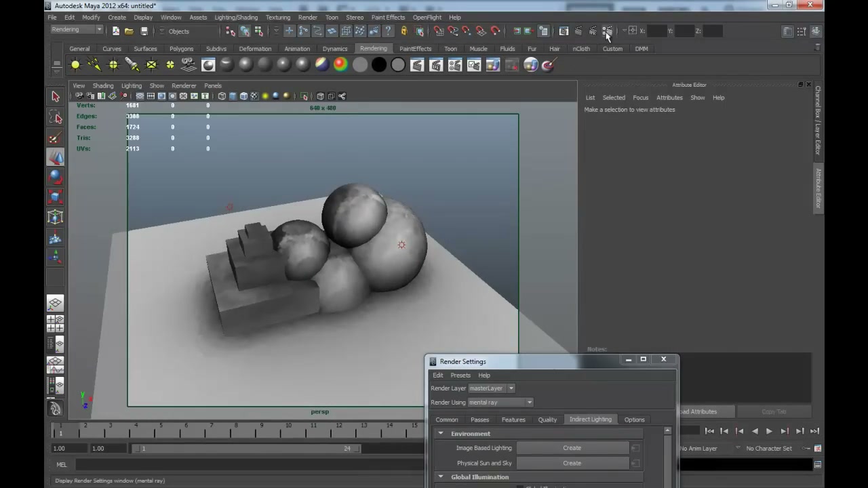This screenshot has height=488, width=868.
Task: Toggle select by object type mode
Action: click(x=245, y=31)
